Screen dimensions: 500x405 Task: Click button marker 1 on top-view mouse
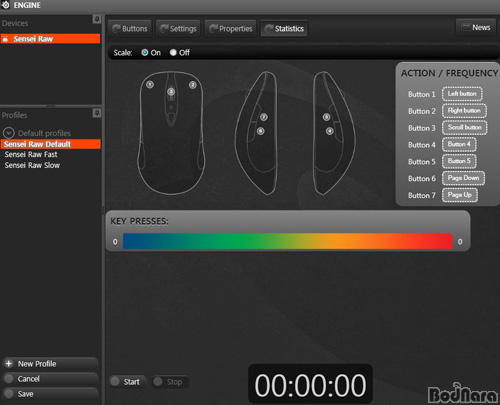pyautogui.click(x=150, y=85)
